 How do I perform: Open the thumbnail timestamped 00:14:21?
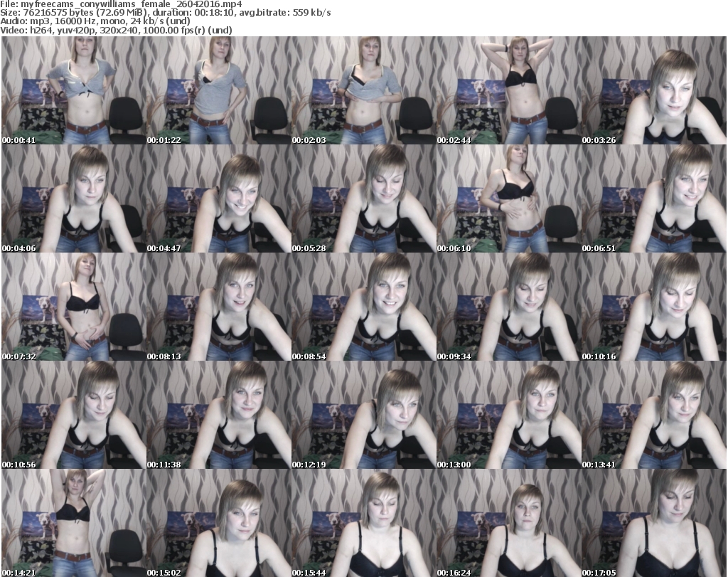(74, 523)
